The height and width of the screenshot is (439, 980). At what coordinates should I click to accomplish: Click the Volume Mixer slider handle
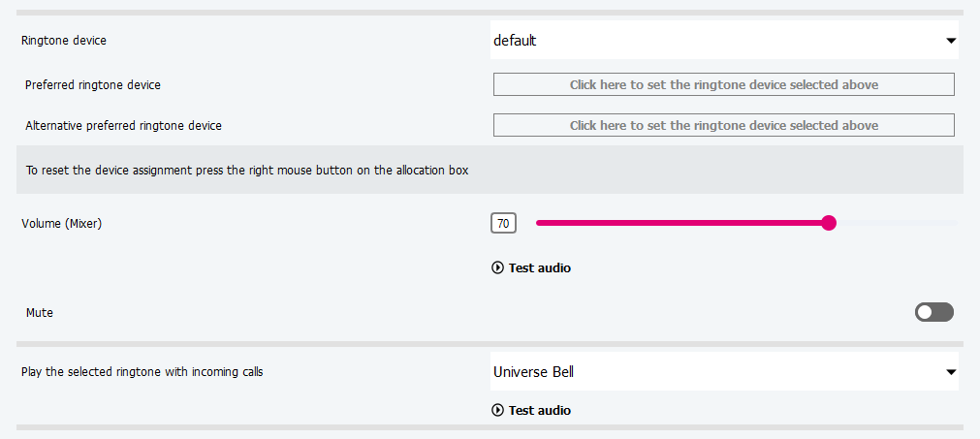coord(829,223)
